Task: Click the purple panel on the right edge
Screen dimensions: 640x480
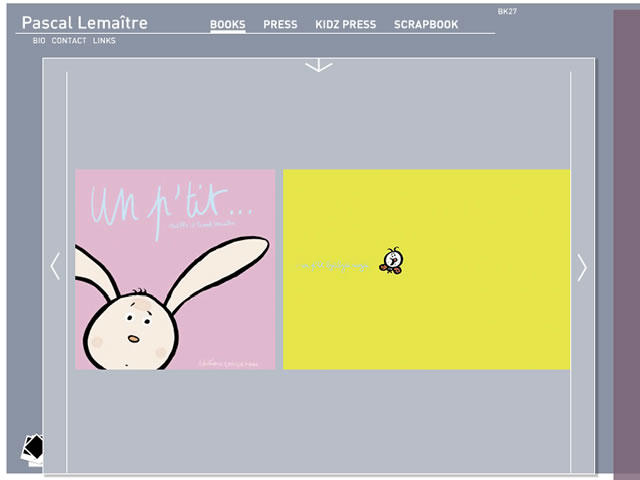Action: pos(627,245)
